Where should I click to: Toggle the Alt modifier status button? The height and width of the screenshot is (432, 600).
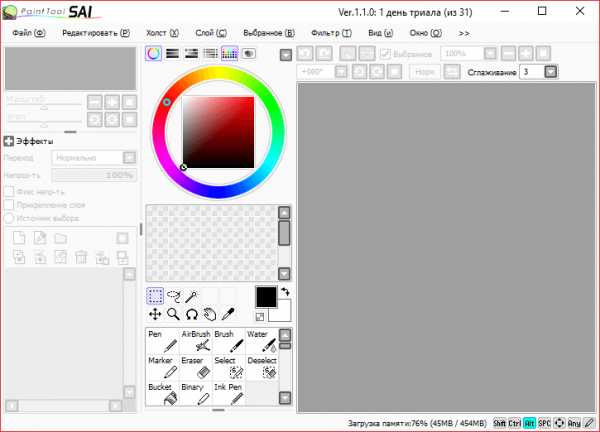529,423
